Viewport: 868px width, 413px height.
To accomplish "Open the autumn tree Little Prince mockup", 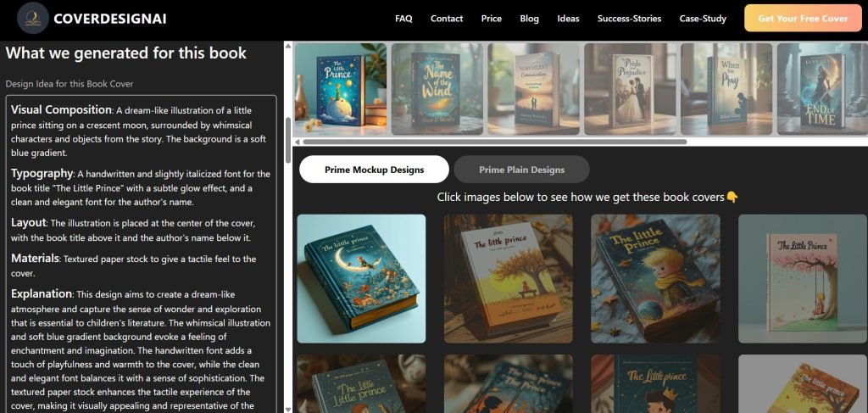I will [x=509, y=278].
